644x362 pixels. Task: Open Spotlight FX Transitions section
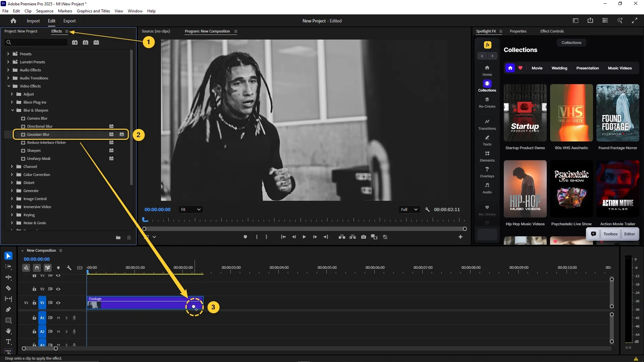pos(487,124)
